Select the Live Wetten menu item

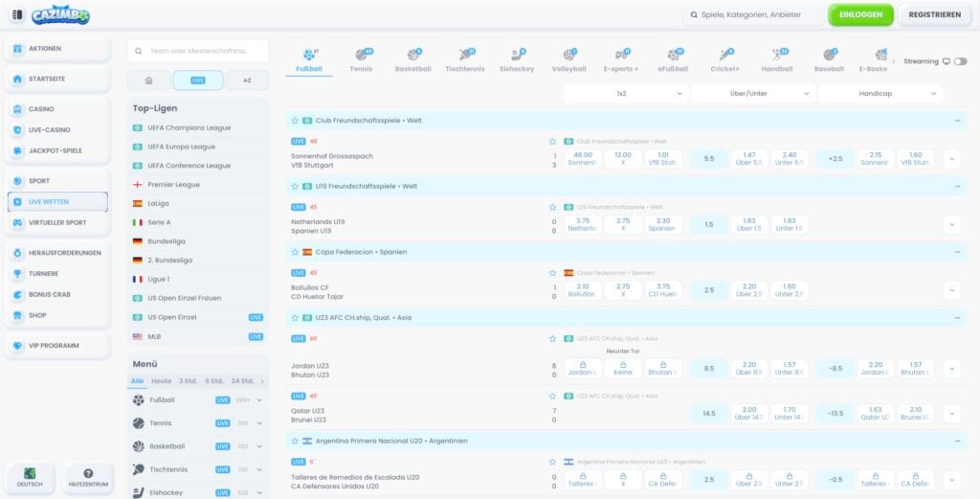[57, 202]
